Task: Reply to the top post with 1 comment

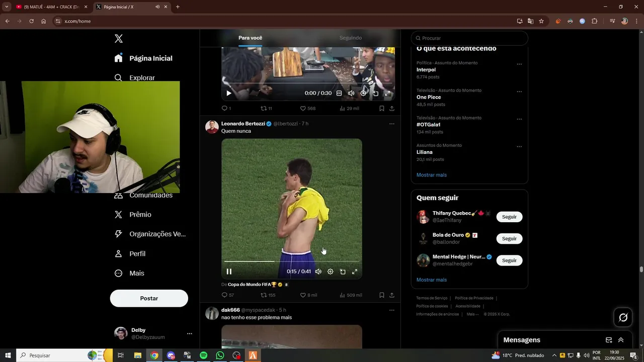Action: coord(226,109)
